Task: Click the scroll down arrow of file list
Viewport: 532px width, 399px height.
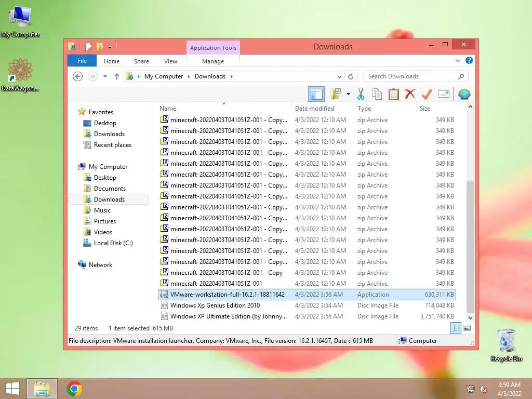Action: pyautogui.click(x=470, y=318)
